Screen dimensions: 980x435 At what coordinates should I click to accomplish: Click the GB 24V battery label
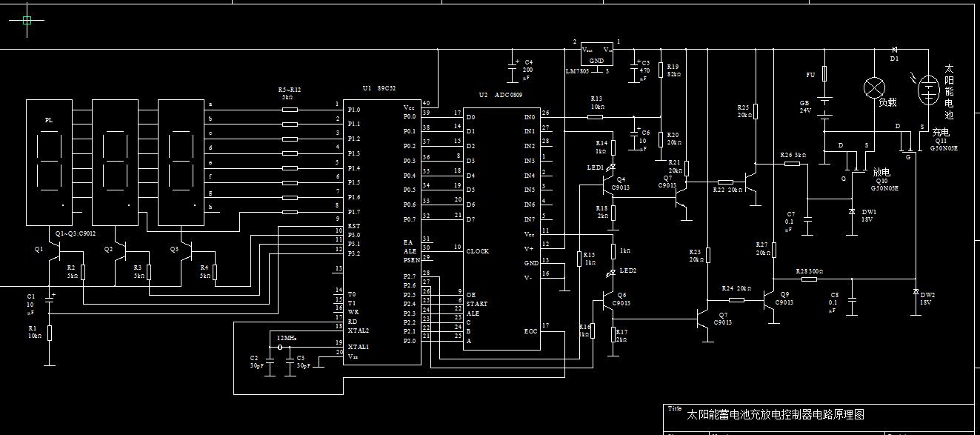coord(804,107)
